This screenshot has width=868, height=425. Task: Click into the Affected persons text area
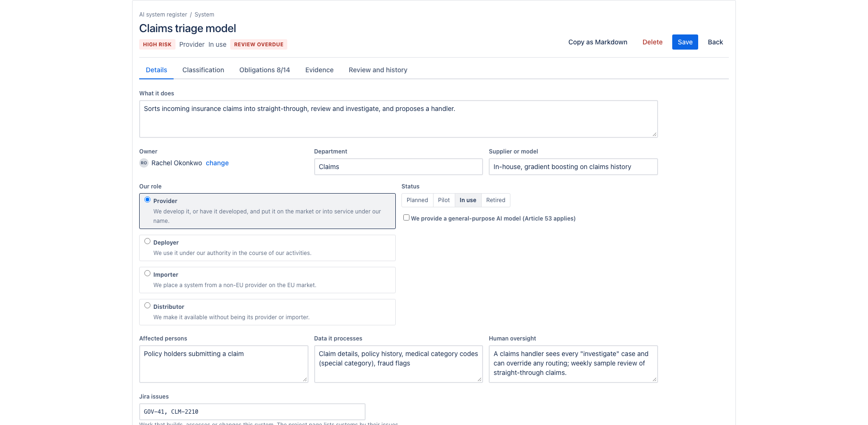point(224,364)
